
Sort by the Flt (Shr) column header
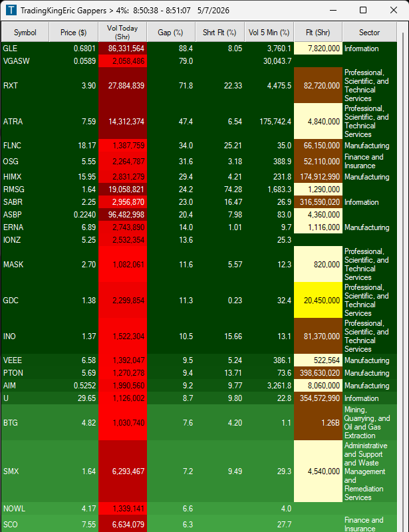[318, 32]
